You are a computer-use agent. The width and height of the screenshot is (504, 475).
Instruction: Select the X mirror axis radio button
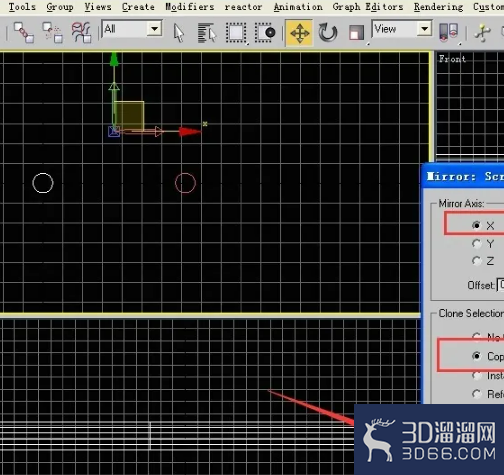point(476,225)
